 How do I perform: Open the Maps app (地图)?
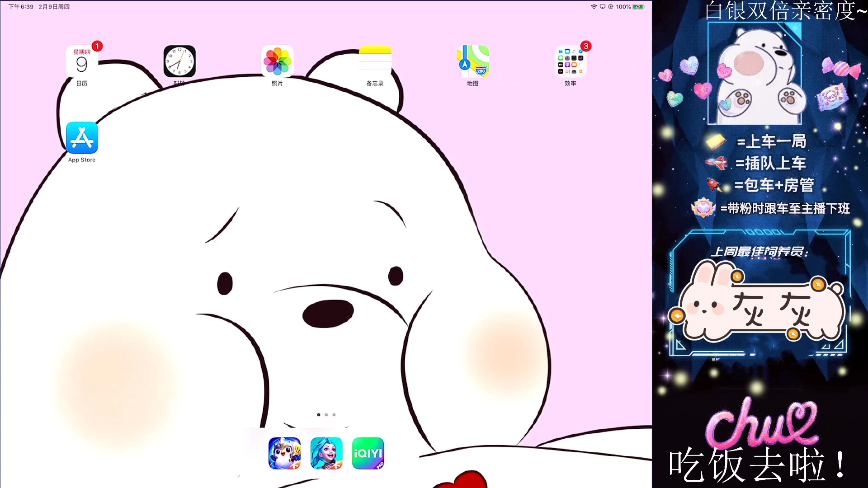click(473, 61)
